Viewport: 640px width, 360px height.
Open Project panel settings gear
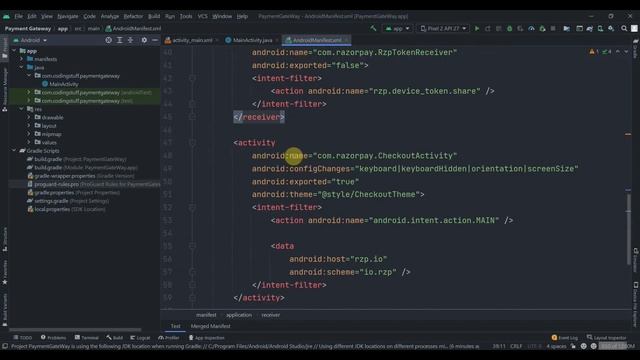click(x=144, y=40)
